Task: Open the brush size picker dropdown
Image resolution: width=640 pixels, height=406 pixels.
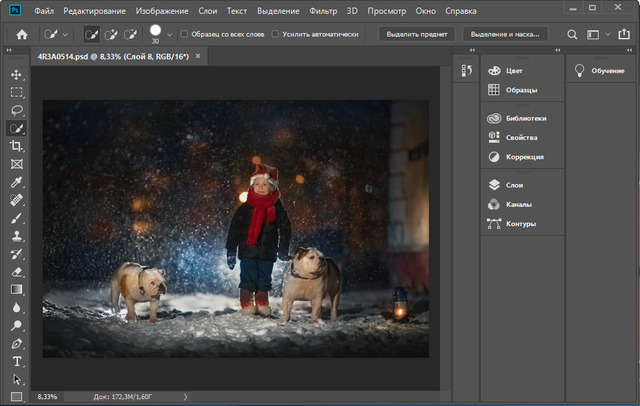Action: tap(169, 34)
